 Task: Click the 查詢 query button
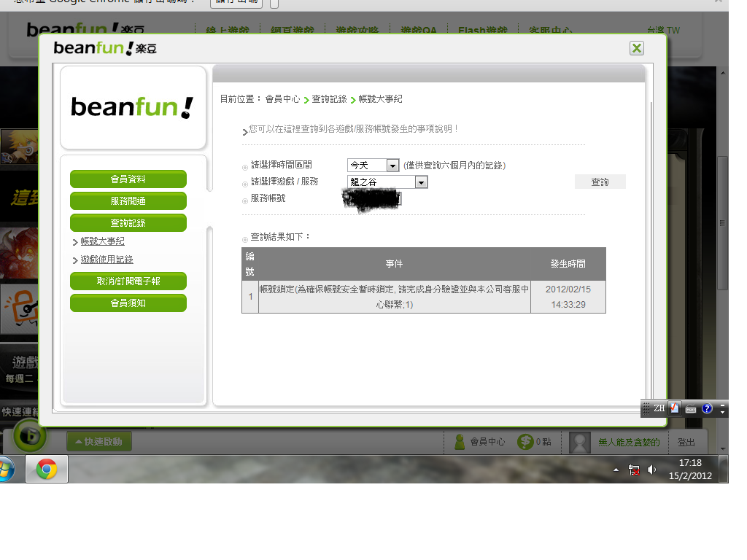click(600, 182)
